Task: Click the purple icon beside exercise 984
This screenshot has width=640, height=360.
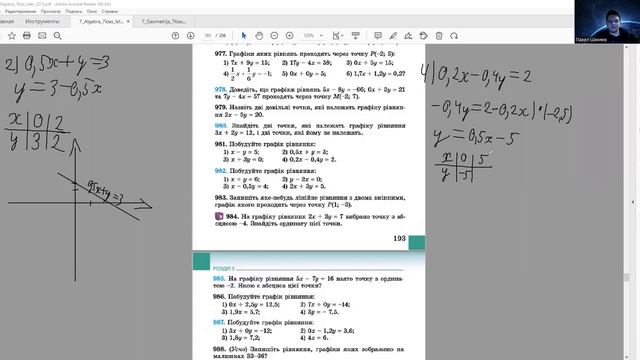Action: tap(219, 216)
